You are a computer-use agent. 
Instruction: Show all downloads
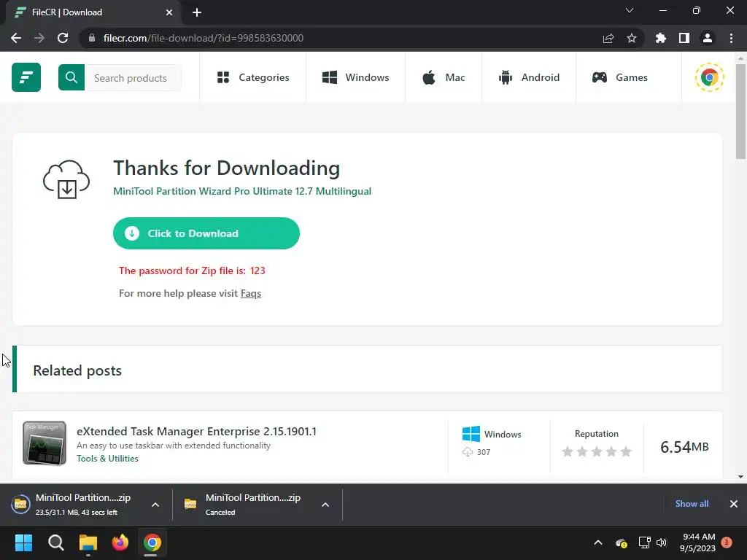pos(692,504)
